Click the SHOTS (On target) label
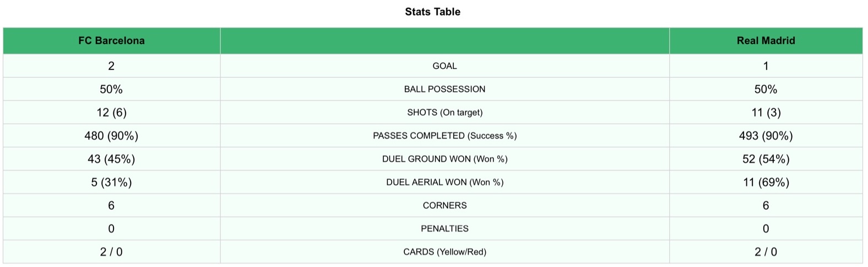The height and width of the screenshot is (267, 868). tap(444, 112)
